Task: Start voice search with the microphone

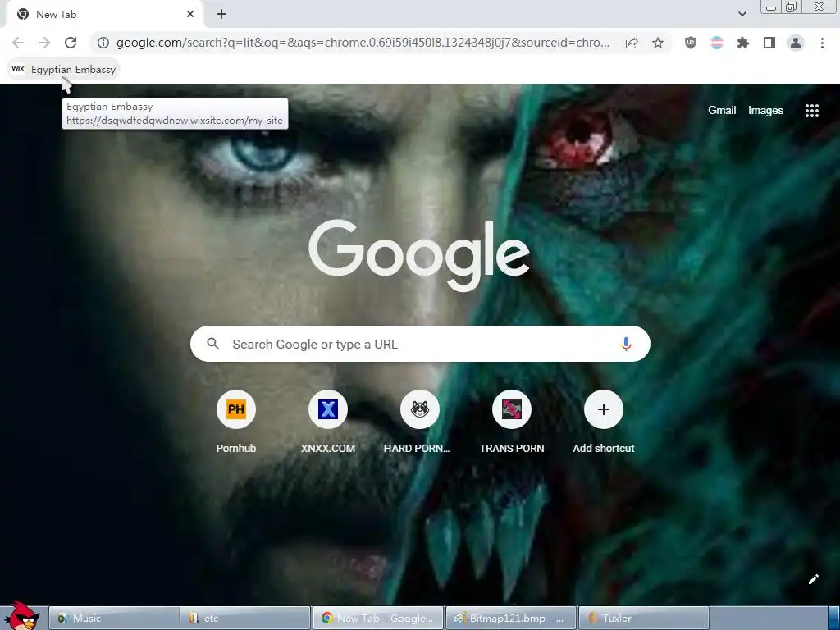Action: [x=626, y=344]
